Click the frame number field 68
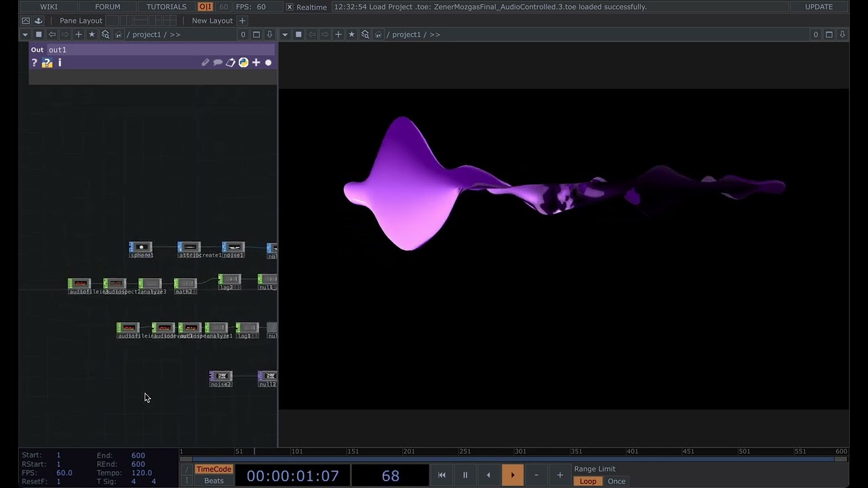The height and width of the screenshot is (488, 868). click(391, 476)
